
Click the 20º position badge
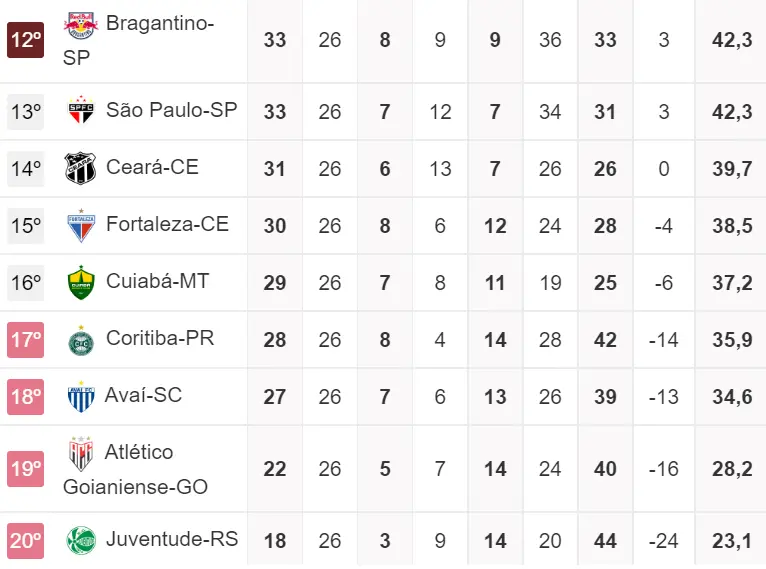25,541
